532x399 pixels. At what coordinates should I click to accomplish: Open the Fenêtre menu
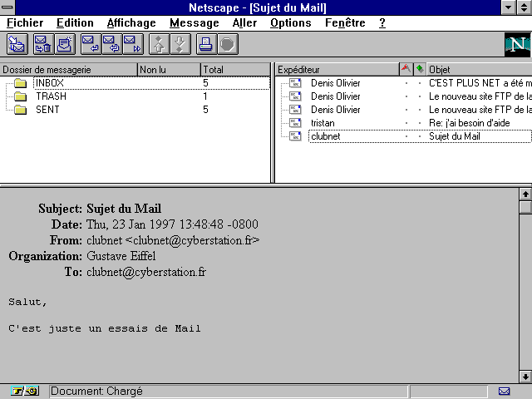coord(345,22)
